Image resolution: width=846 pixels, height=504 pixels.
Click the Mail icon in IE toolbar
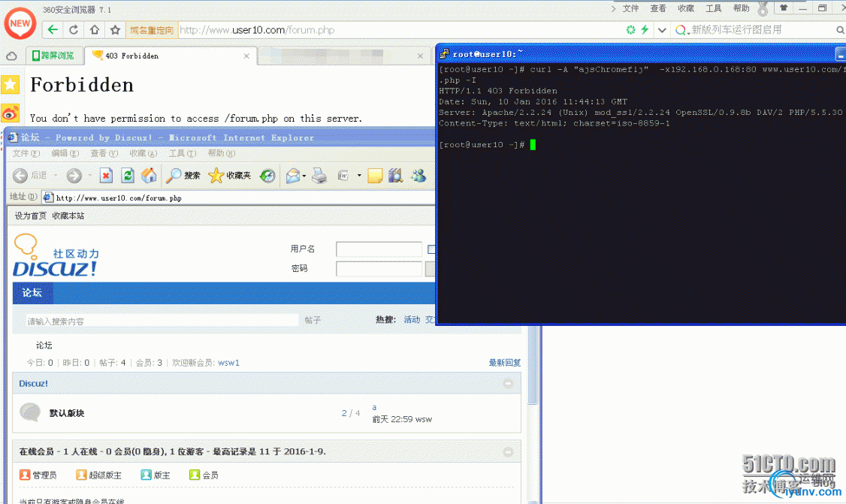tap(292, 175)
